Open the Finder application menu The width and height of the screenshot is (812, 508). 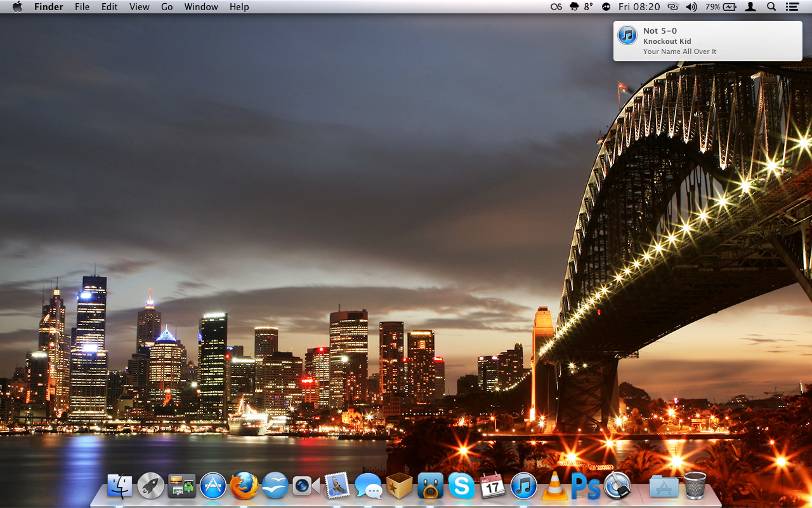coord(48,7)
